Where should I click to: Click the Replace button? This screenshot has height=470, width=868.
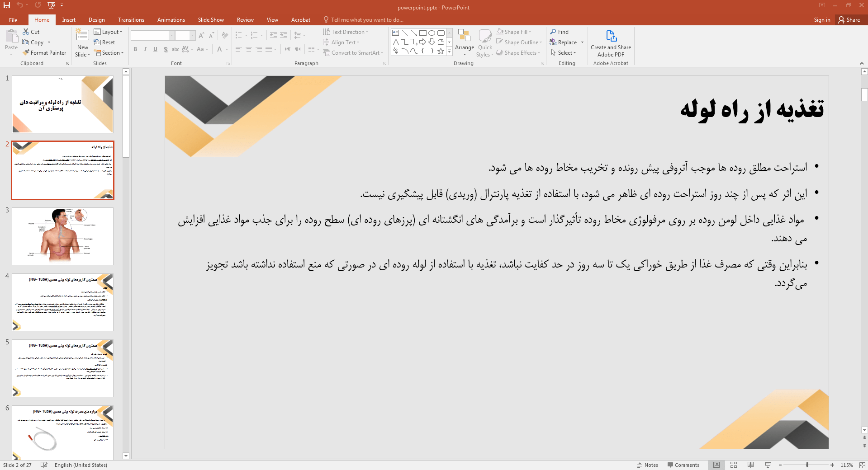click(564, 42)
